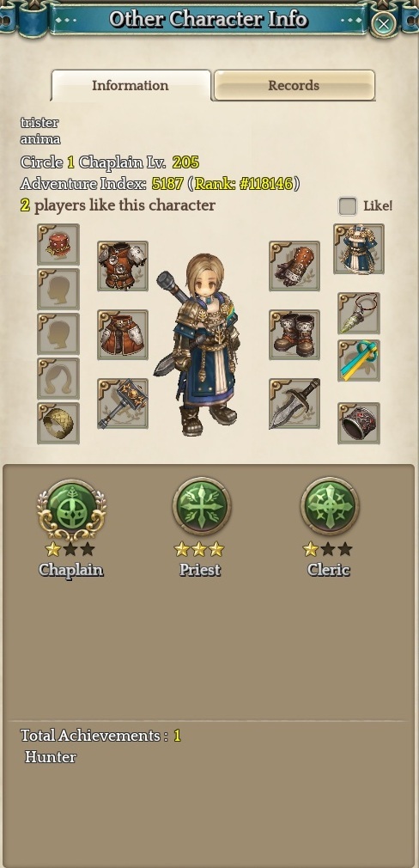Select the teal ribbon accessory slot

(x=359, y=360)
